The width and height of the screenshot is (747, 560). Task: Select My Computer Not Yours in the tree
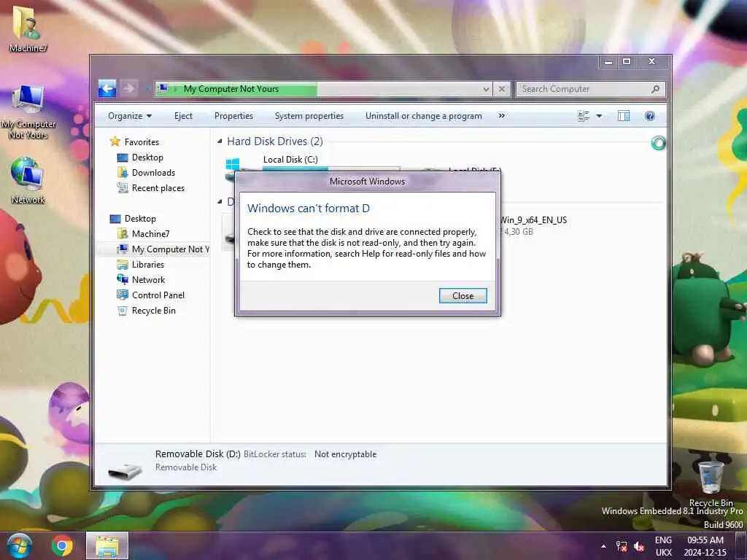(170, 249)
